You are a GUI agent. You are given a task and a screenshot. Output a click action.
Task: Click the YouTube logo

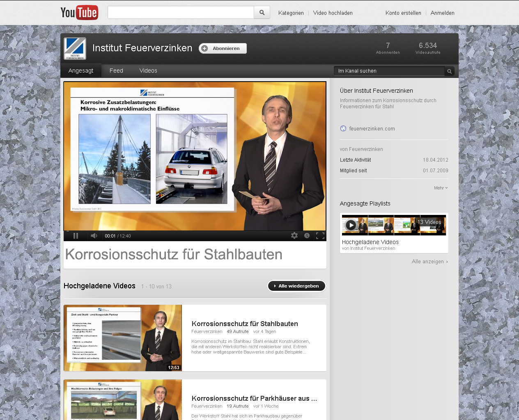point(79,13)
